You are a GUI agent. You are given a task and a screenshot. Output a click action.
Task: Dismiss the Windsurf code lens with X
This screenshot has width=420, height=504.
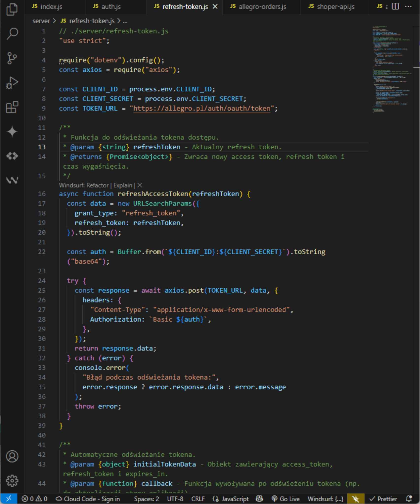point(140,185)
